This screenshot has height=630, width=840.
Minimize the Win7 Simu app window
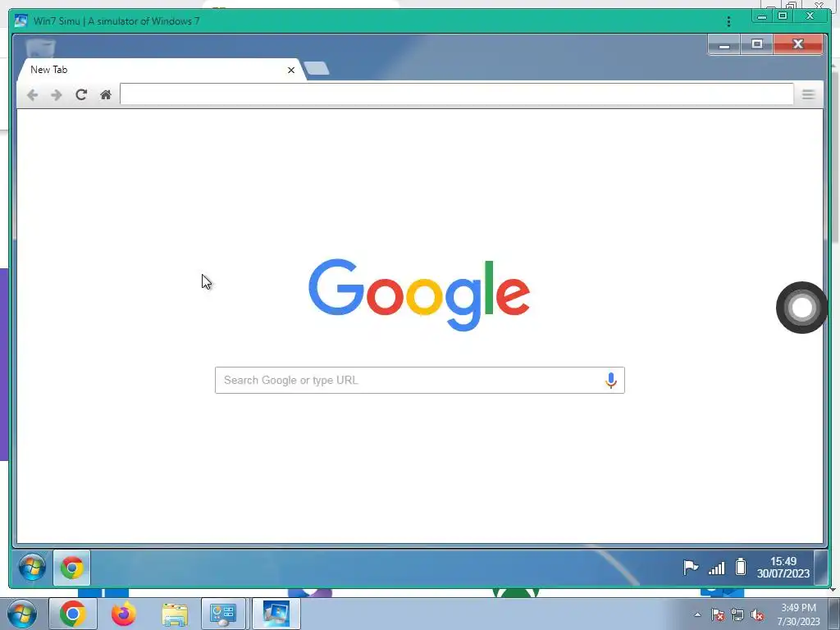pyautogui.click(x=762, y=16)
